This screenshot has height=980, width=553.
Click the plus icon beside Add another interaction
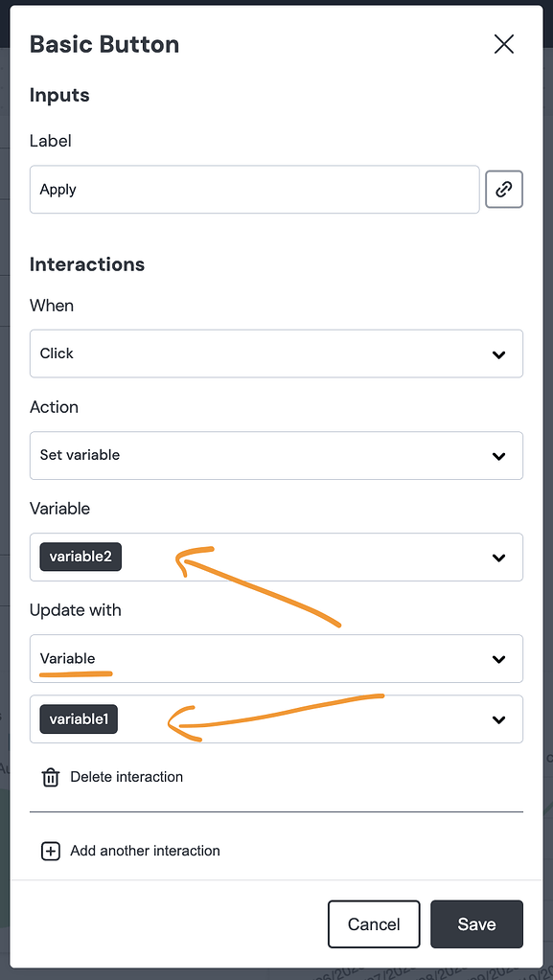click(50, 851)
